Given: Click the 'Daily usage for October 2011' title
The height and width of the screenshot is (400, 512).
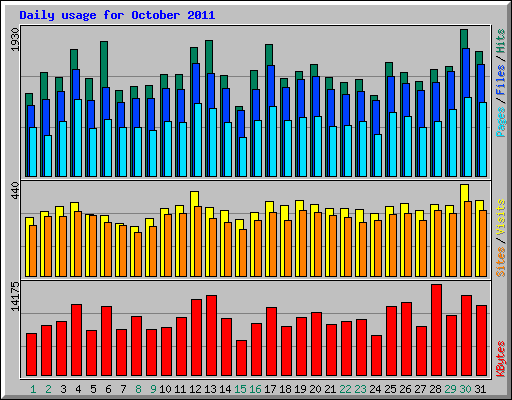Looking at the screenshot, I should coord(117,15).
